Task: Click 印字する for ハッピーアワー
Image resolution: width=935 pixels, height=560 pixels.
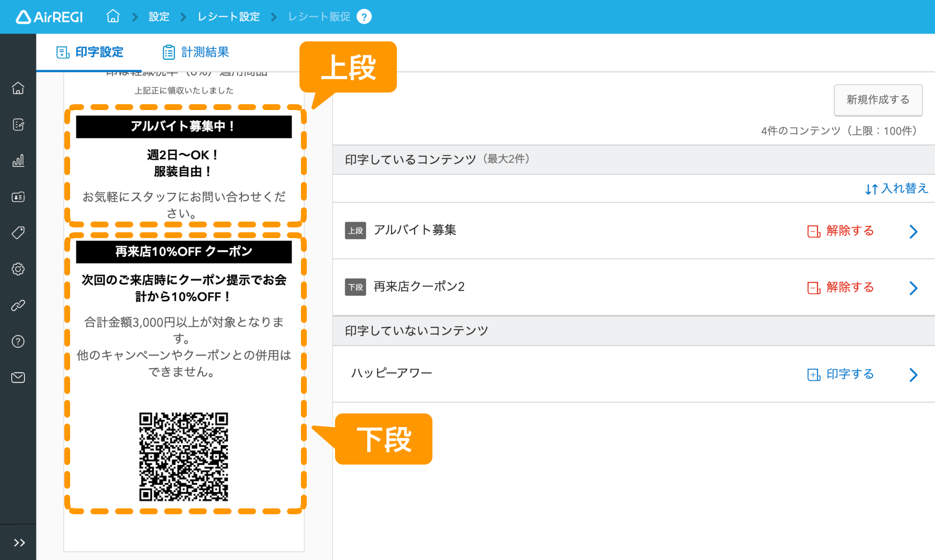Action: (x=841, y=374)
